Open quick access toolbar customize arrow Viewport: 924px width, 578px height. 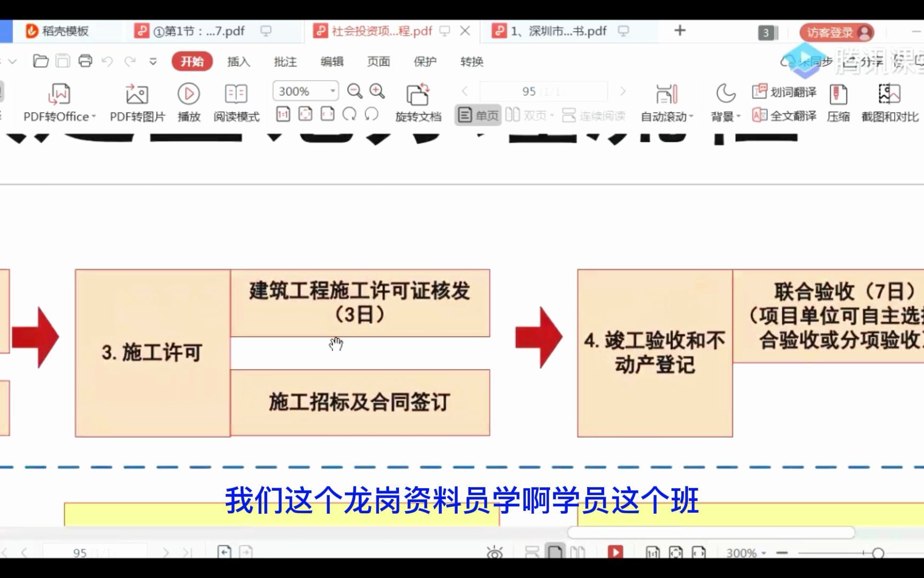tap(153, 62)
